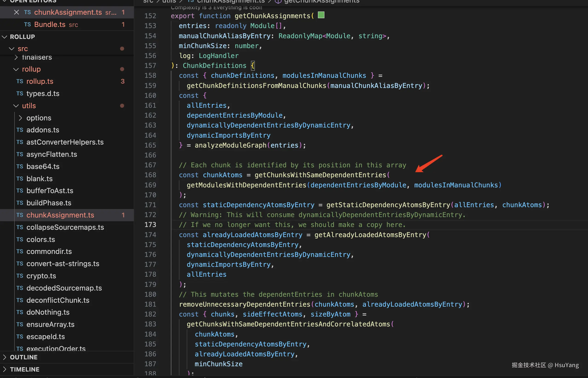Open buildPhase.ts in the explorer

(49, 203)
